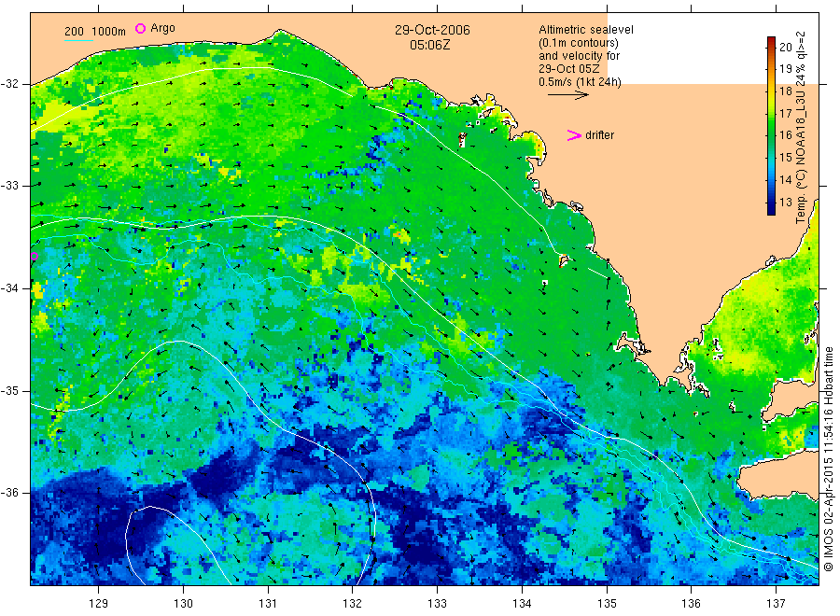
Task: Click the longitude label '137'
Action: click(x=776, y=603)
